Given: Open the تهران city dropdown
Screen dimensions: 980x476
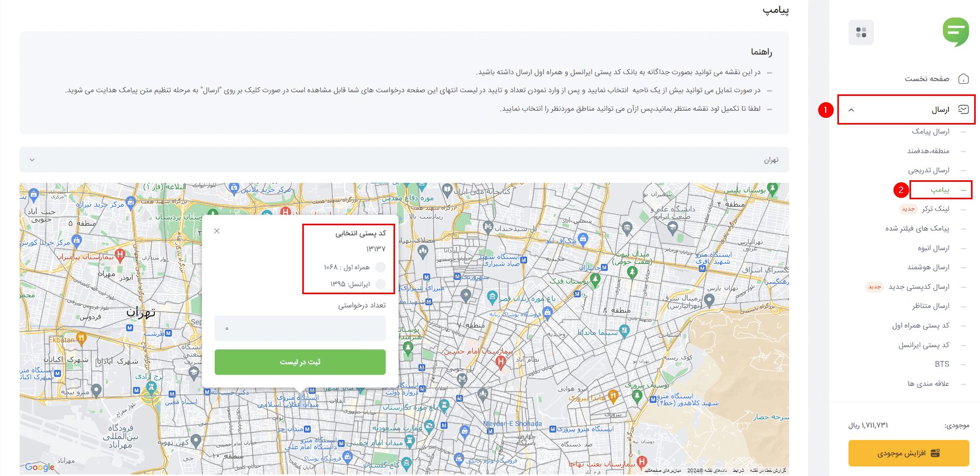Looking at the screenshot, I should tap(404, 160).
